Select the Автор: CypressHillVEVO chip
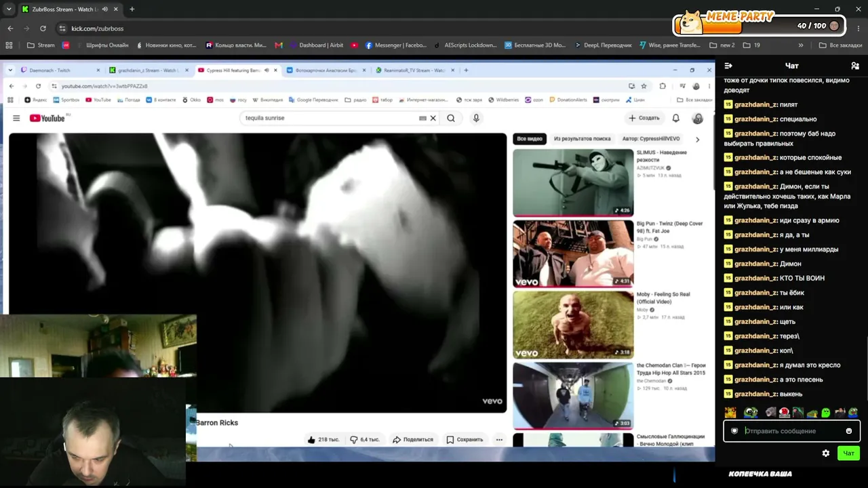The width and height of the screenshot is (868, 488). [651, 139]
